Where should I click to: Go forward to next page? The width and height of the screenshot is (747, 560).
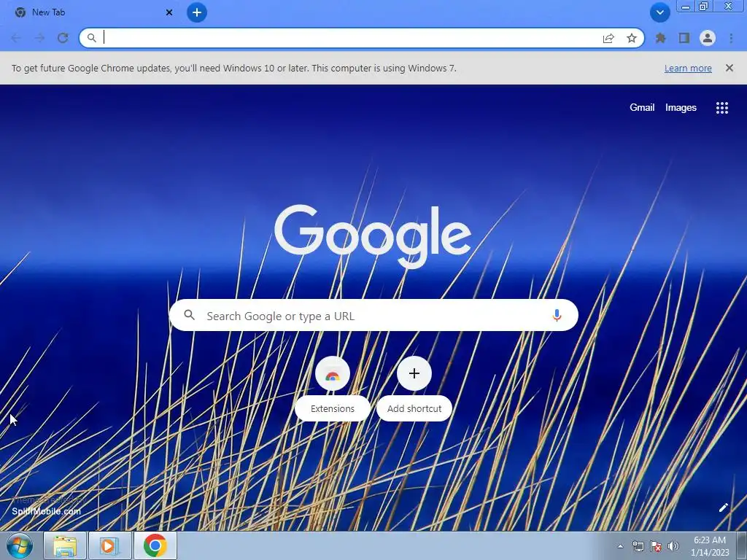(x=39, y=38)
